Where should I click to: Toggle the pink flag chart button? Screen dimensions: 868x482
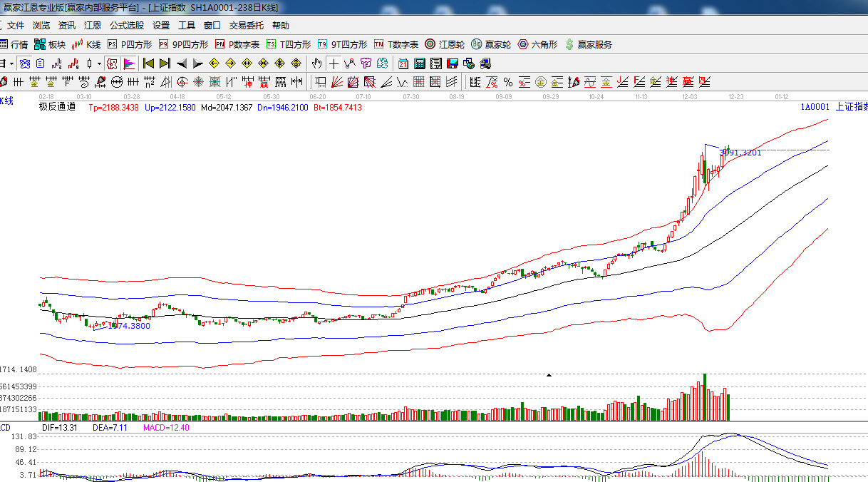(x=129, y=63)
